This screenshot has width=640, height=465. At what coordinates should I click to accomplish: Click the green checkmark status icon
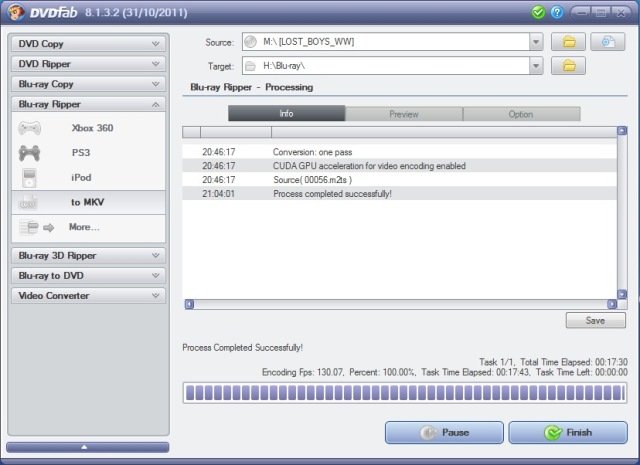[538, 12]
